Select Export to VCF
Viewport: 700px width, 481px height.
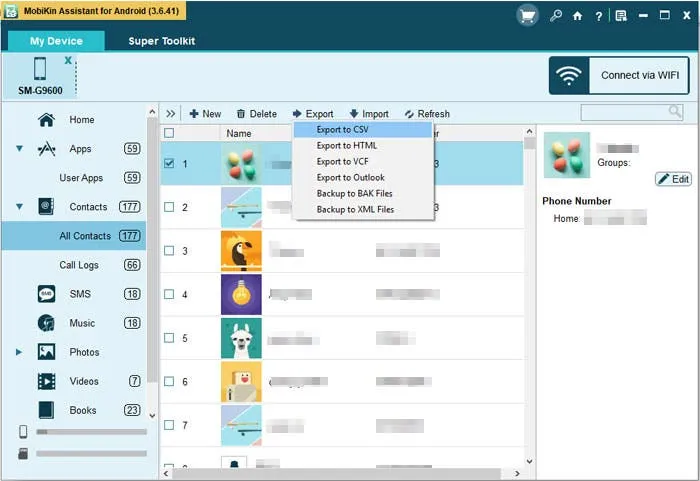(x=363, y=162)
